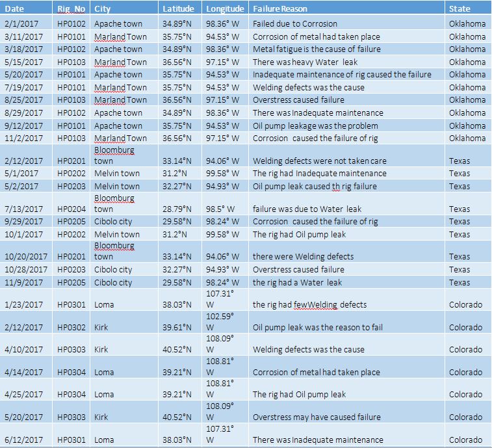Click the date cell 4/14/2017
The height and width of the screenshot is (448, 492).
pos(26,367)
